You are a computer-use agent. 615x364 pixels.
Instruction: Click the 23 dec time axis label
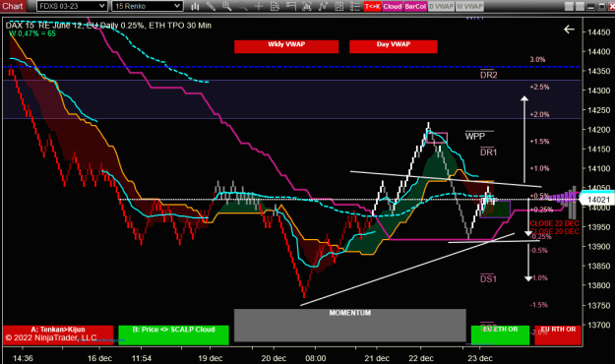[480, 358]
